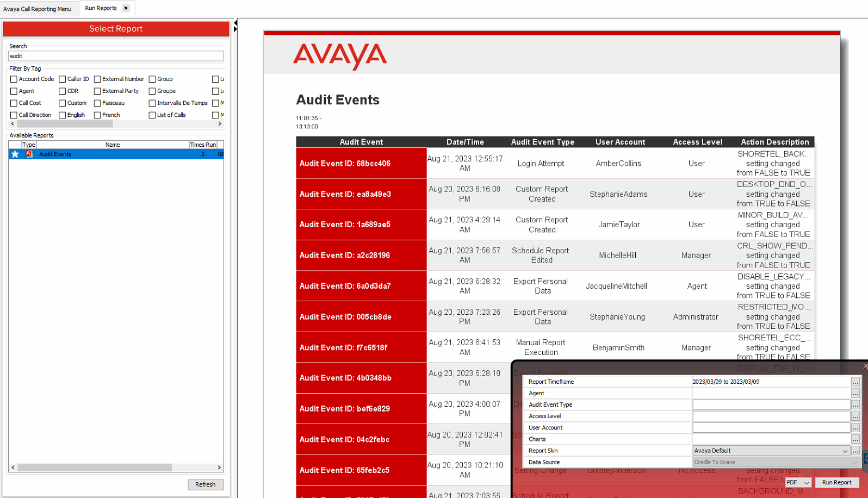Click the Report Timeframe value 2023/03/09 to 2023/03/09
The image size is (868, 498).
726,382
